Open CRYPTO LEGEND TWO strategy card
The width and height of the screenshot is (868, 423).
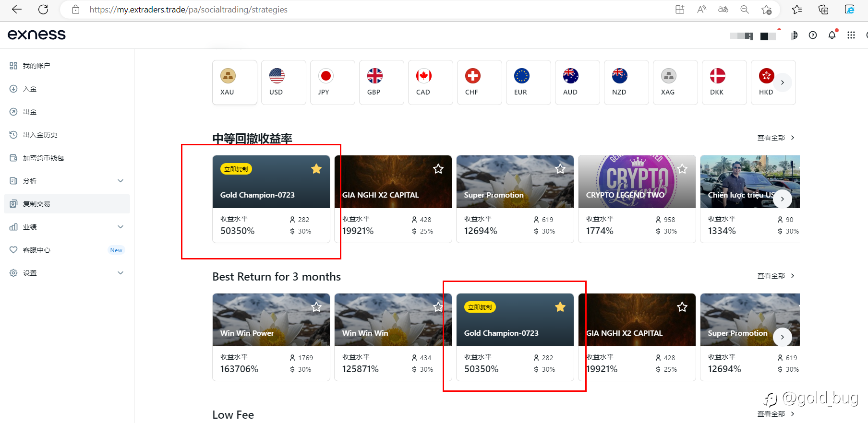(637, 199)
